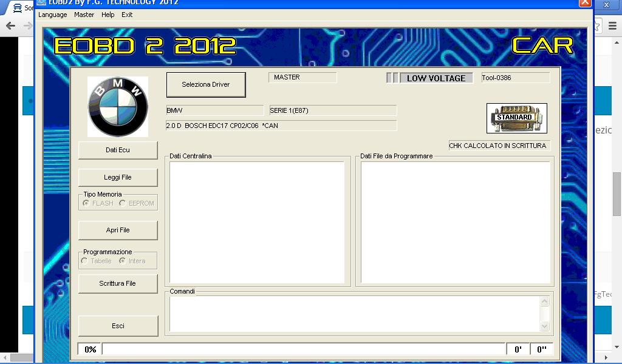Click the 0% progress value
Screen dimensions: 622x364
[90, 349]
